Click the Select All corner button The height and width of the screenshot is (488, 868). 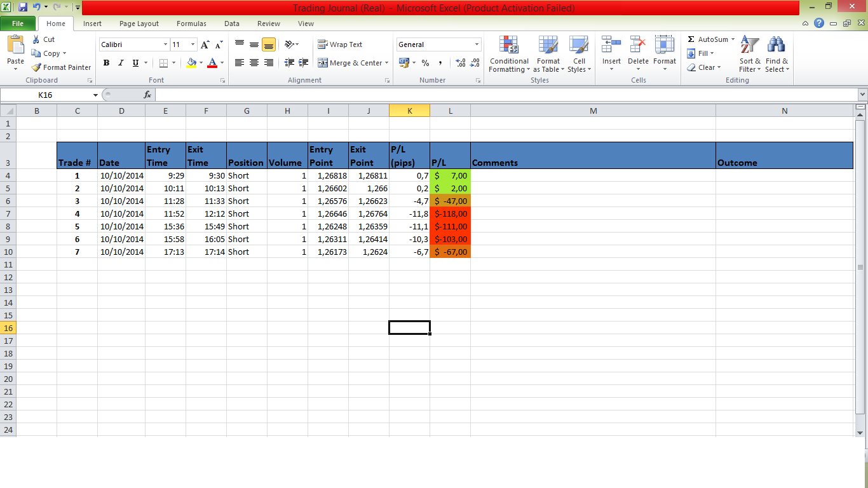pyautogui.click(x=9, y=111)
